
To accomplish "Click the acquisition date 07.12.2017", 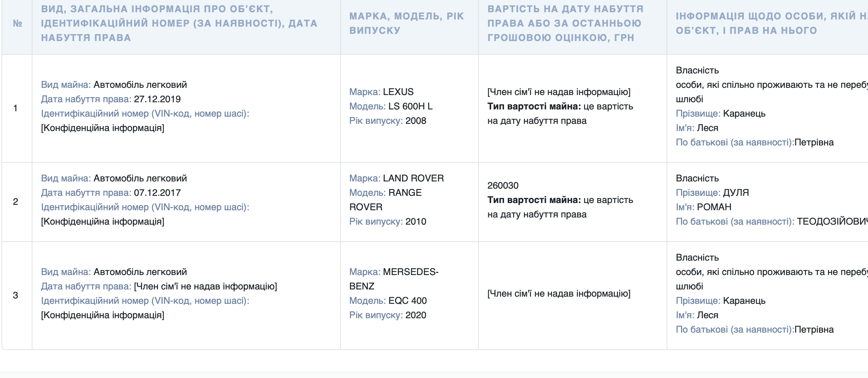I will [x=157, y=193].
